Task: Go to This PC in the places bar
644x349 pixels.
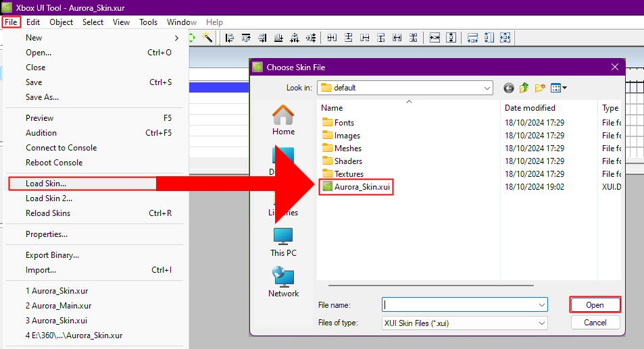Action: 283,242
